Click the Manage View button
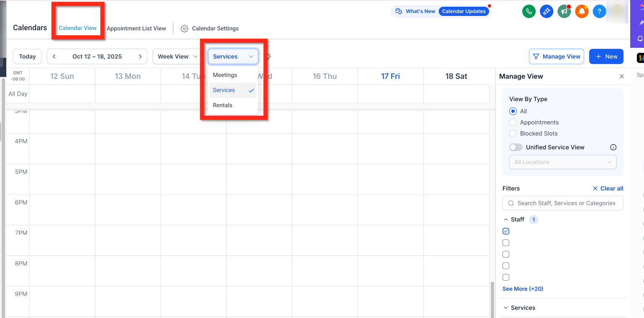Screen dimensions: 644x318 556,57
